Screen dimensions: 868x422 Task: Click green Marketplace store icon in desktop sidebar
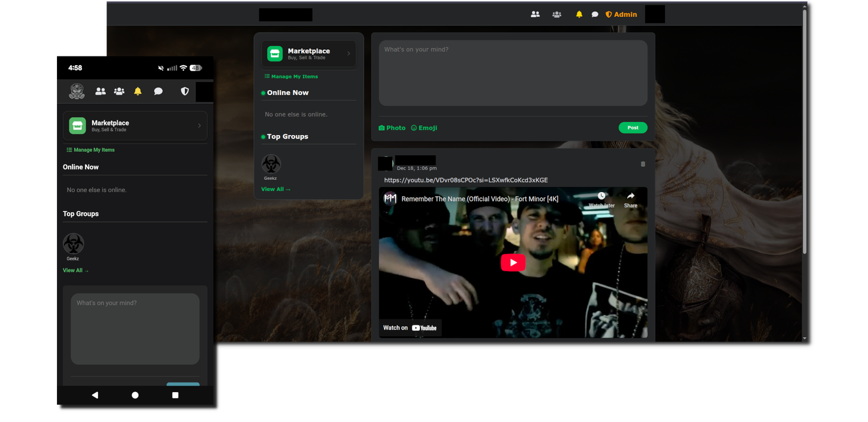point(275,54)
